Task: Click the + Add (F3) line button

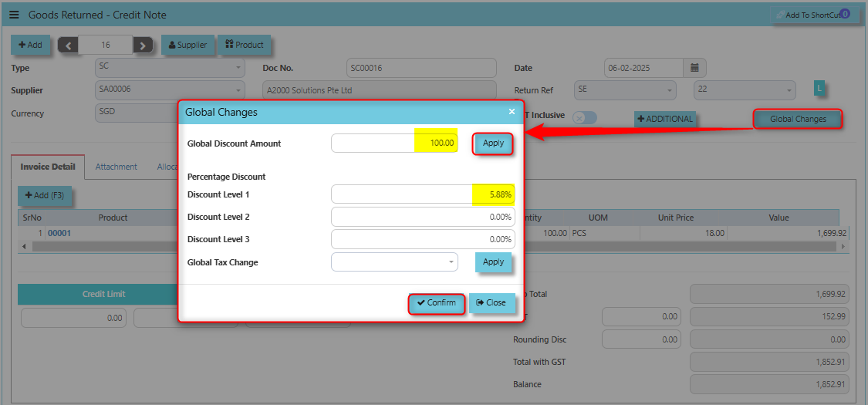Action: (x=45, y=195)
